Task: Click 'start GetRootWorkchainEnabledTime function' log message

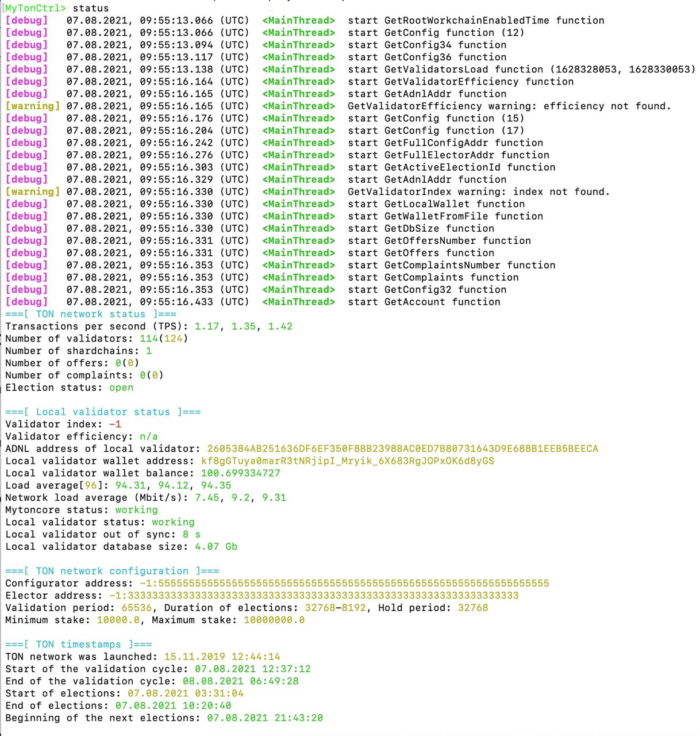Action: [476, 20]
